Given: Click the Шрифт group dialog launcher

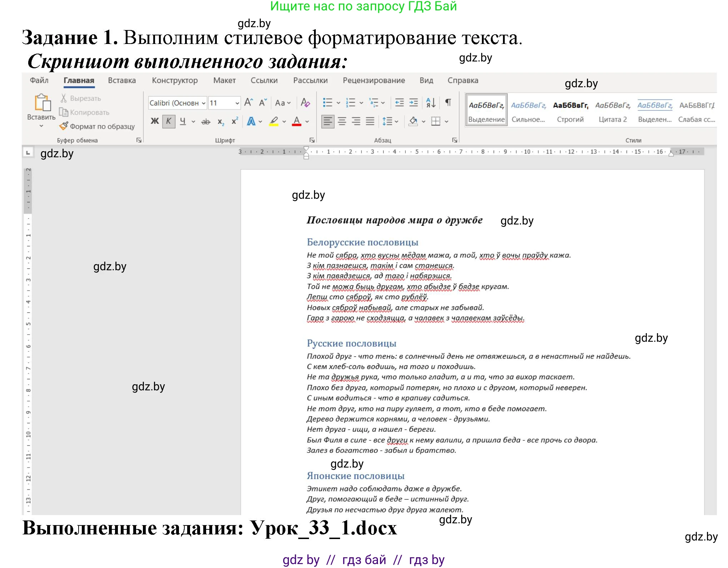Looking at the screenshot, I should tap(311, 140).
